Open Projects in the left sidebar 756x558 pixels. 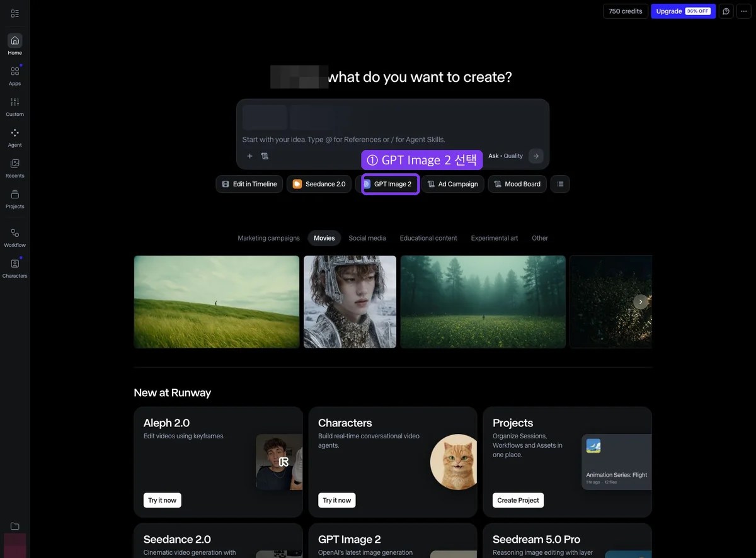click(14, 198)
